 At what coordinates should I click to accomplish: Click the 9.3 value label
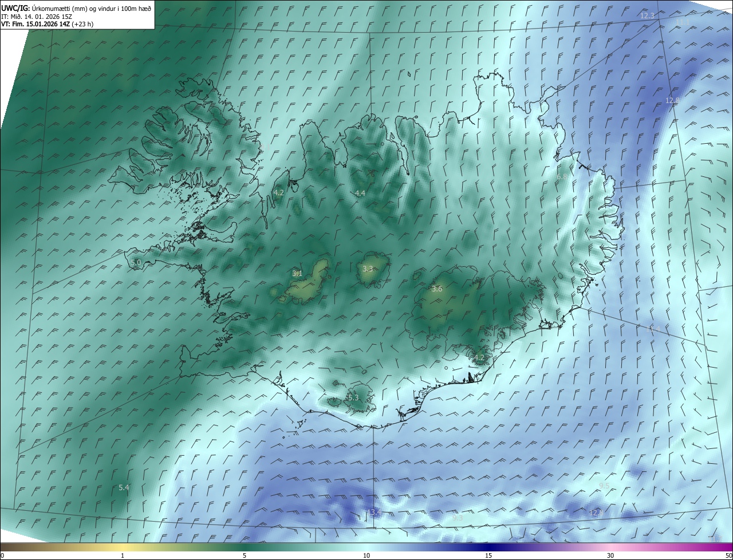coord(457,518)
